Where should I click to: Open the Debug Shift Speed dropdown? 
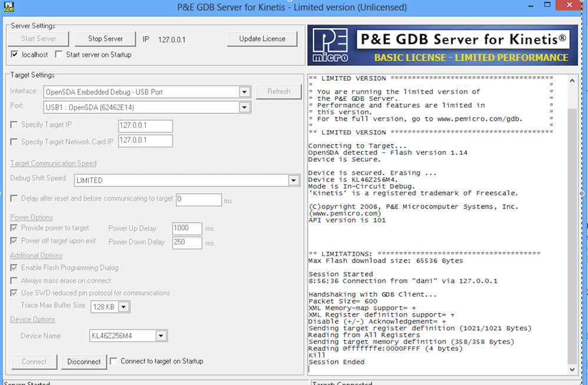[293, 180]
